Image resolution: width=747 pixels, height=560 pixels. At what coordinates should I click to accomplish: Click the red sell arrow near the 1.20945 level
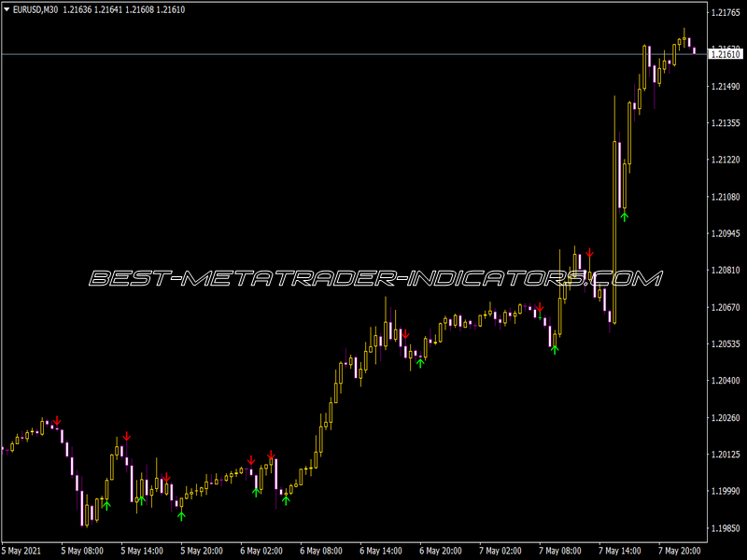(x=590, y=252)
